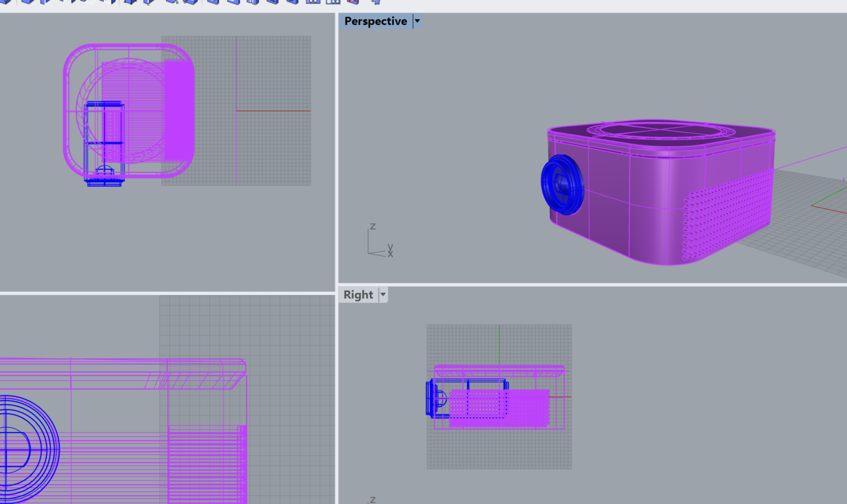Screen dimensions: 847x504
Task: Click the circular ring on the model's top face
Action: point(661,130)
